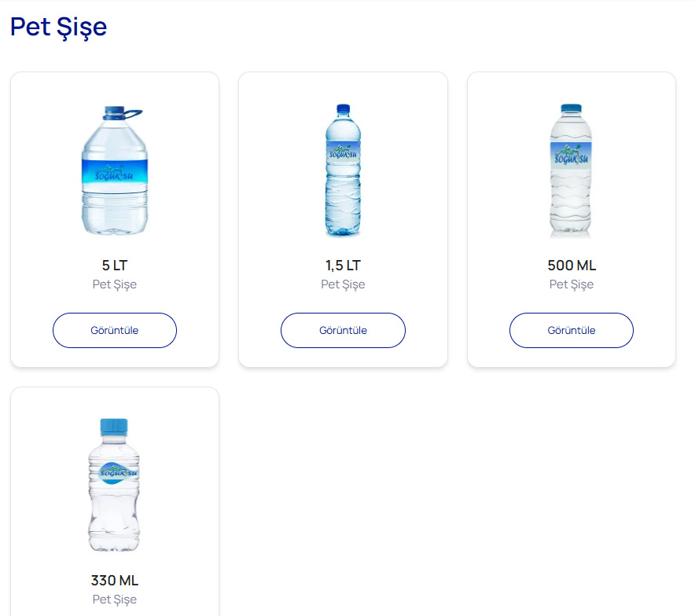The height and width of the screenshot is (616, 695).
Task: Select the 5 LT product title
Action: 114,266
